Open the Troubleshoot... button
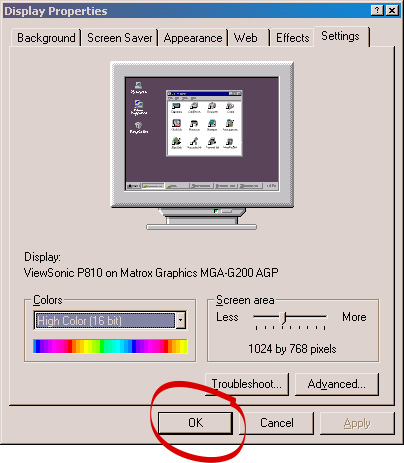404x463 pixels. [x=247, y=384]
